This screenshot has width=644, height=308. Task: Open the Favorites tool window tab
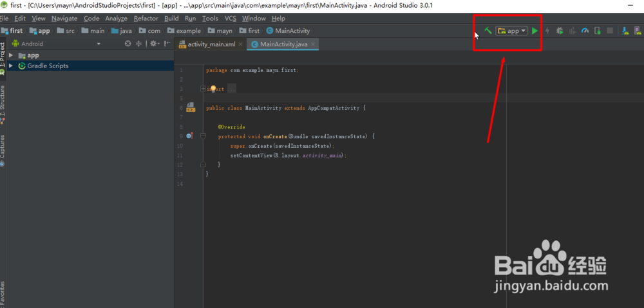[3, 294]
